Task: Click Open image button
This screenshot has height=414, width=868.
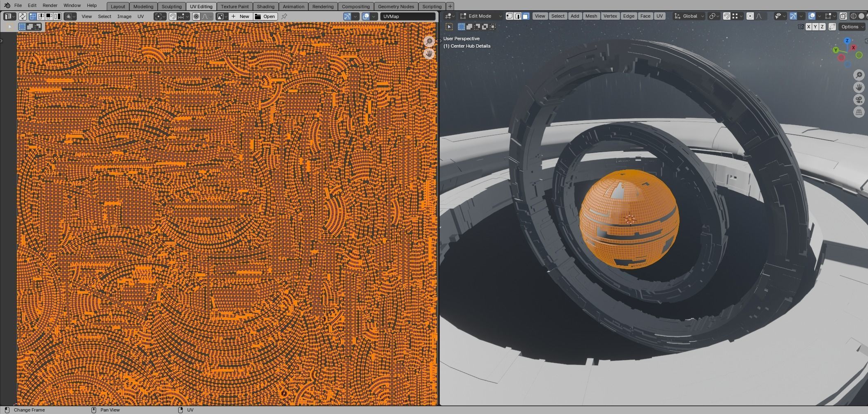Action: pos(265,16)
